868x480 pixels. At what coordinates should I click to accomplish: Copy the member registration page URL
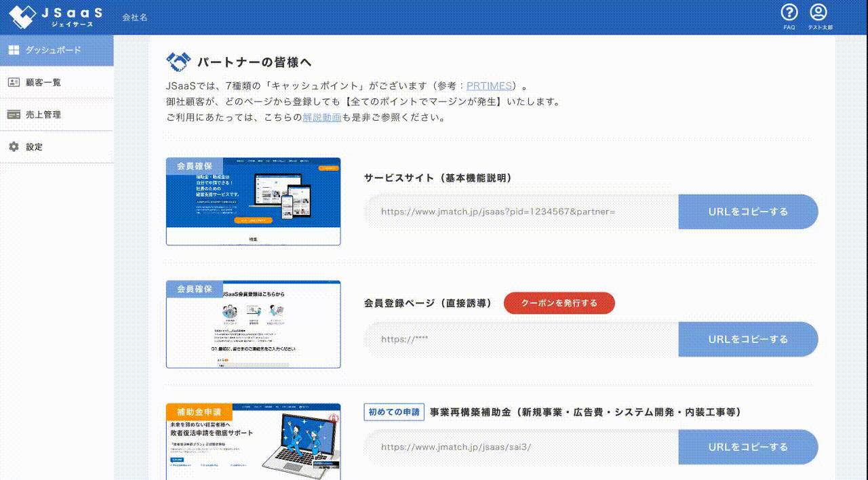click(748, 339)
